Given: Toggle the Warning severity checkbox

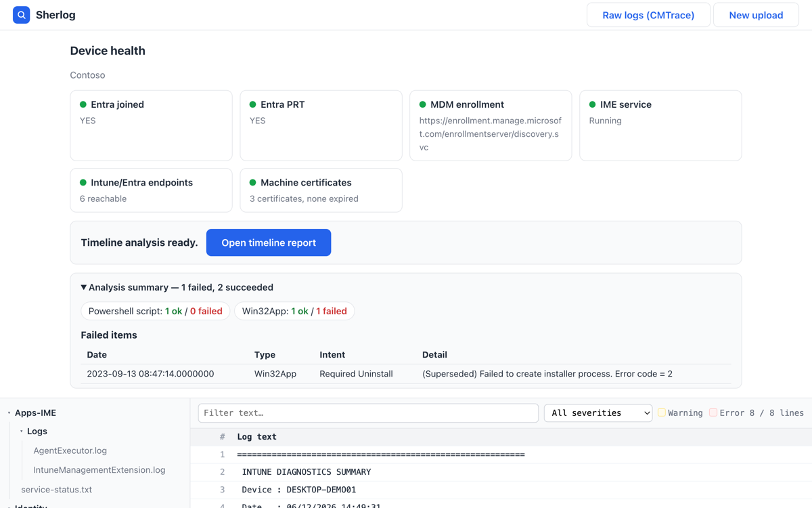Looking at the screenshot, I should [x=662, y=412].
